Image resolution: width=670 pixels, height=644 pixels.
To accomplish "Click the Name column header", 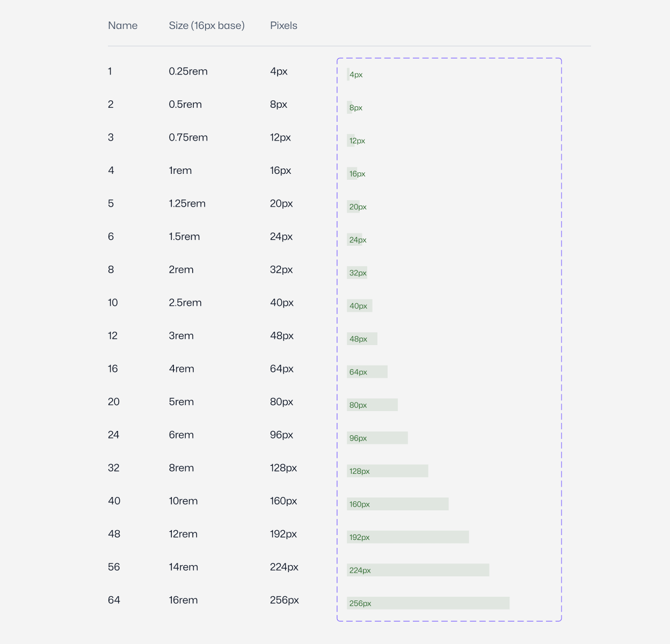I will coord(122,26).
